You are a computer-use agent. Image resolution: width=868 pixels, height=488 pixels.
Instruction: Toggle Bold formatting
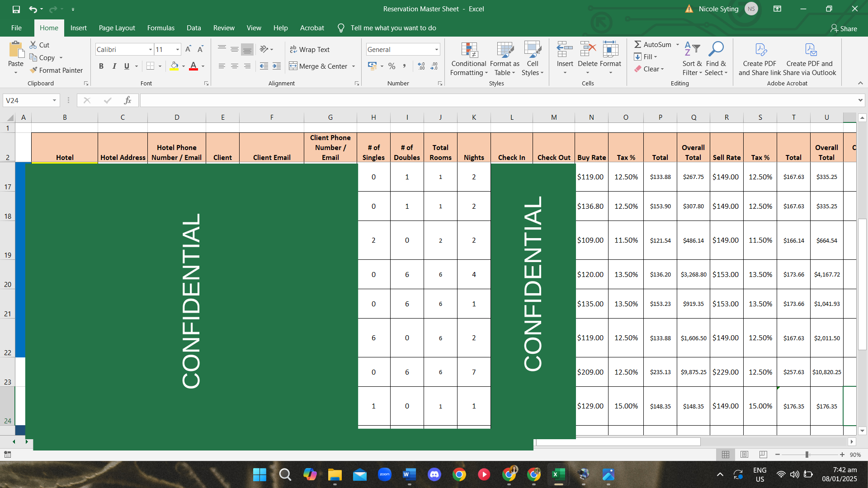point(101,66)
